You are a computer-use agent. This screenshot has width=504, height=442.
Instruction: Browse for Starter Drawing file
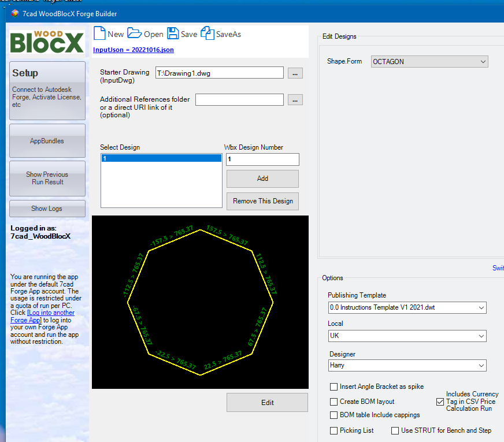295,73
